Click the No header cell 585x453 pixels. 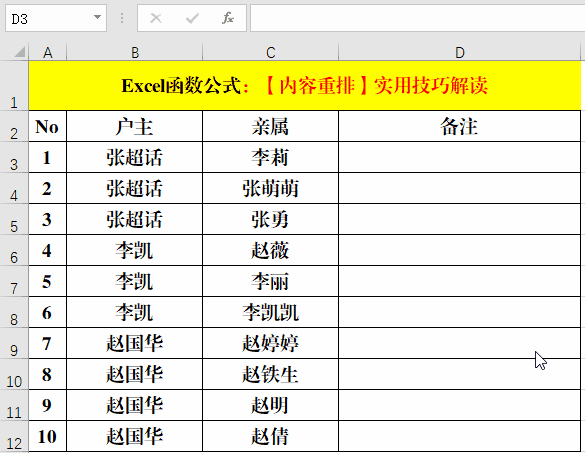click(48, 126)
